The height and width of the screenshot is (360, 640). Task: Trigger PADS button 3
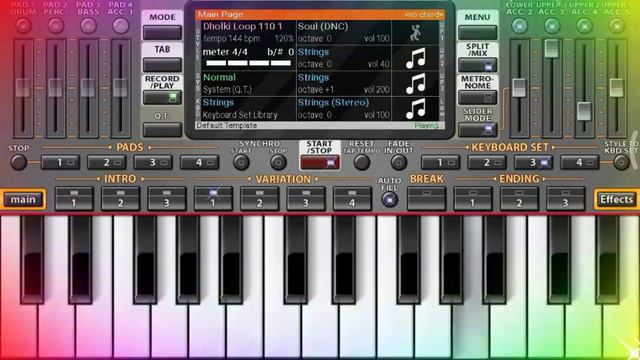(153, 162)
